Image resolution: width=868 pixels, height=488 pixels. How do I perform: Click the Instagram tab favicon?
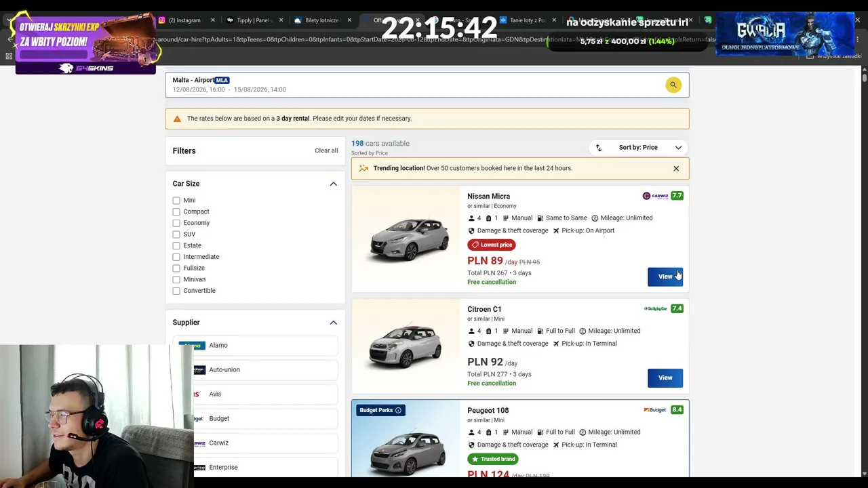(x=161, y=20)
